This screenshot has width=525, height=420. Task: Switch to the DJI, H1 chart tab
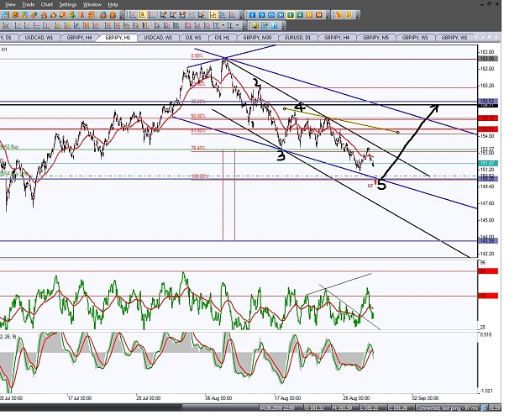222,38
